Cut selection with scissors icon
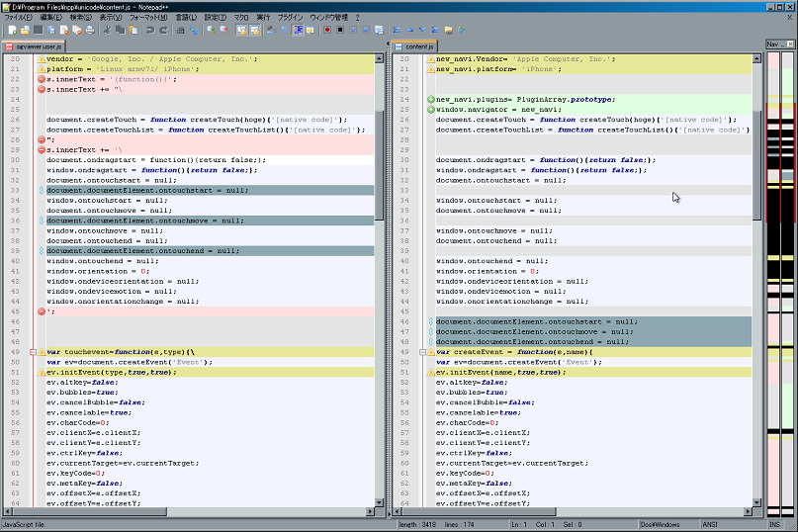Image resolution: width=798 pixels, height=532 pixels. point(107,30)
